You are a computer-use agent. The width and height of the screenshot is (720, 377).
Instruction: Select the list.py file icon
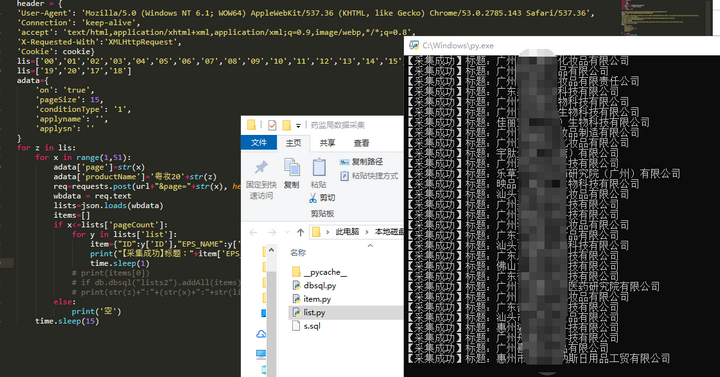(x=296, y=312)
